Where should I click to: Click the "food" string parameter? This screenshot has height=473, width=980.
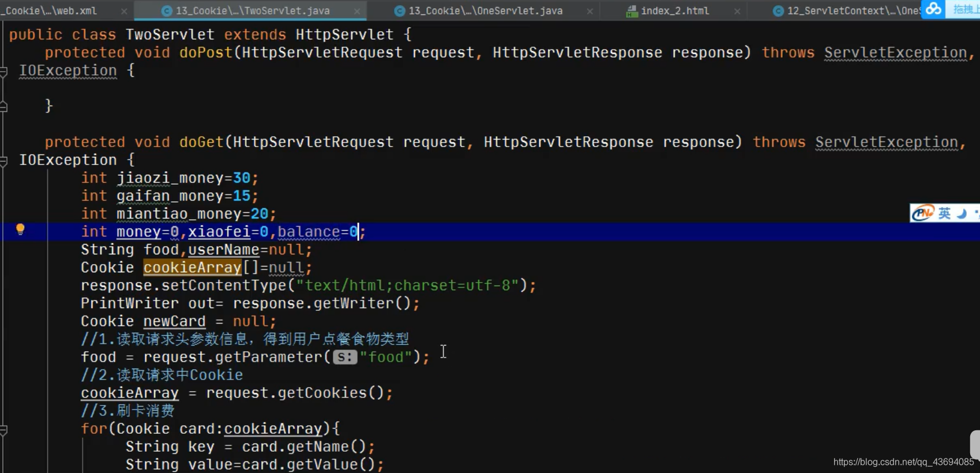386,356
